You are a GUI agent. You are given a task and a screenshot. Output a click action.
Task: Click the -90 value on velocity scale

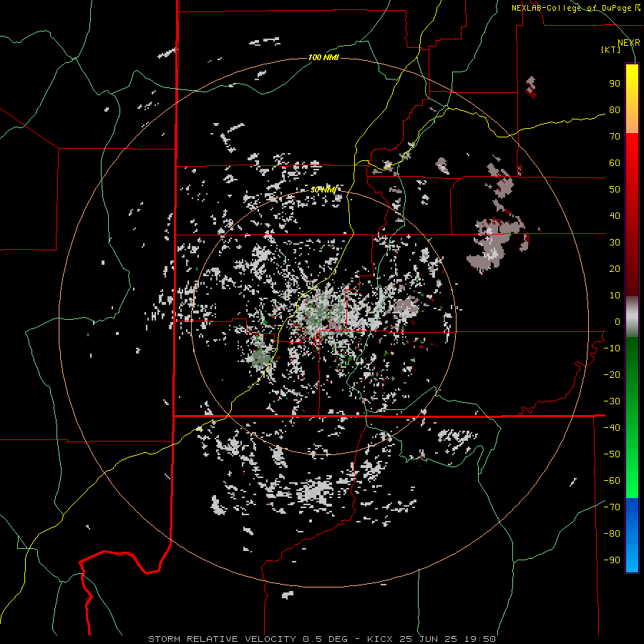pos(612,560)
